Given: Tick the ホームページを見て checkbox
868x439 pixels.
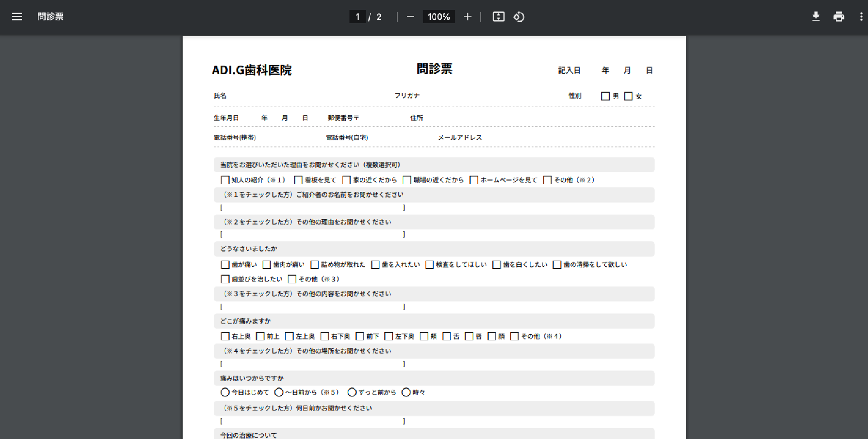Looking at the screenshot, I should (x=474, y=180).
